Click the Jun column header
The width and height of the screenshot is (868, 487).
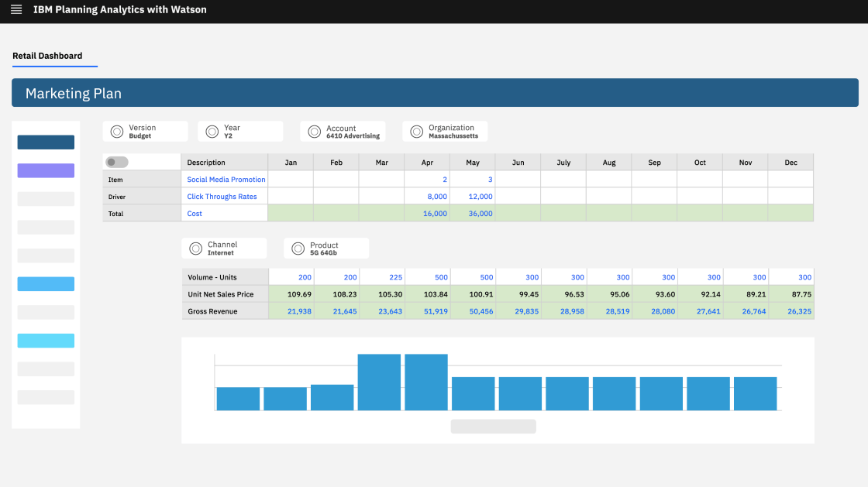(x=518, y=163)
